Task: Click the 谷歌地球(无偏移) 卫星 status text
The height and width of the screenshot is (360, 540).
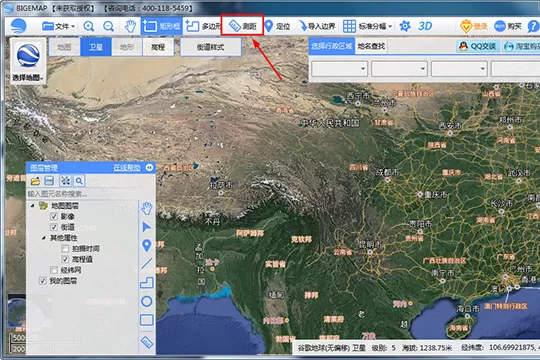Action: pos(332,348)
